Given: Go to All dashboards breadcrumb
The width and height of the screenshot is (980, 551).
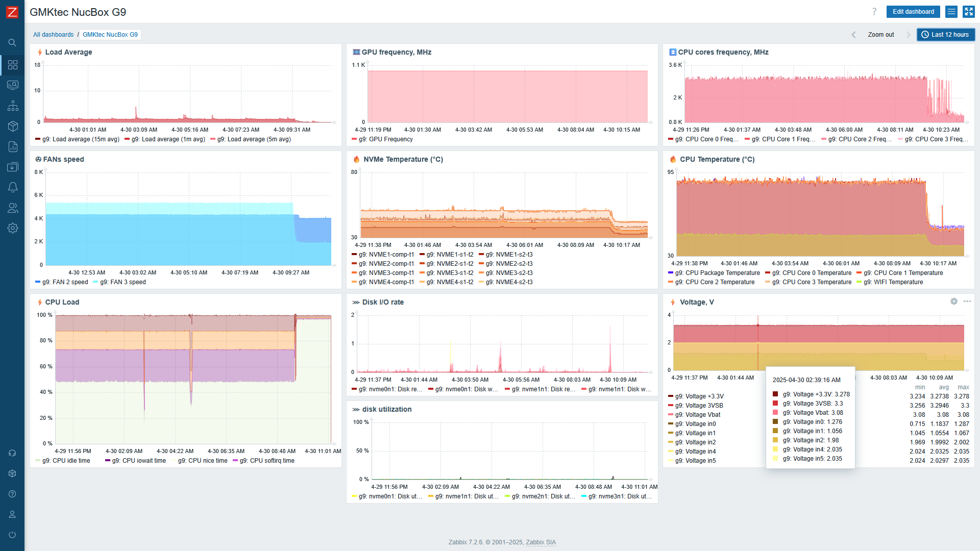Looking at the screenshot, I should [x=53, y=35].
